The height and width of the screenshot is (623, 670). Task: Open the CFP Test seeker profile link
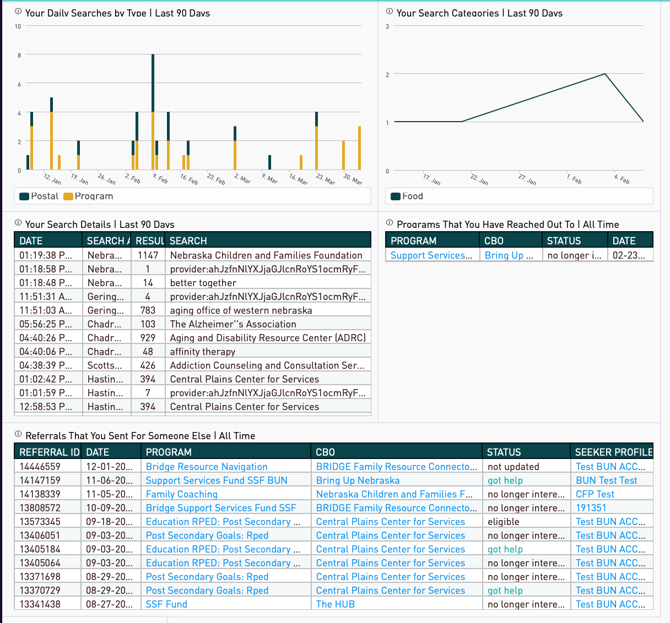[x=594, y=494]
